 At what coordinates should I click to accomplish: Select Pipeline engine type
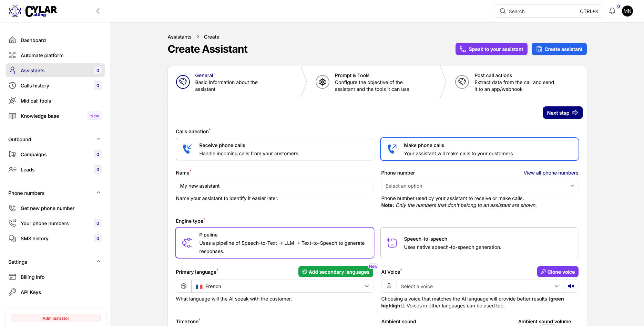pyautogui.click(x=275, y=243)
